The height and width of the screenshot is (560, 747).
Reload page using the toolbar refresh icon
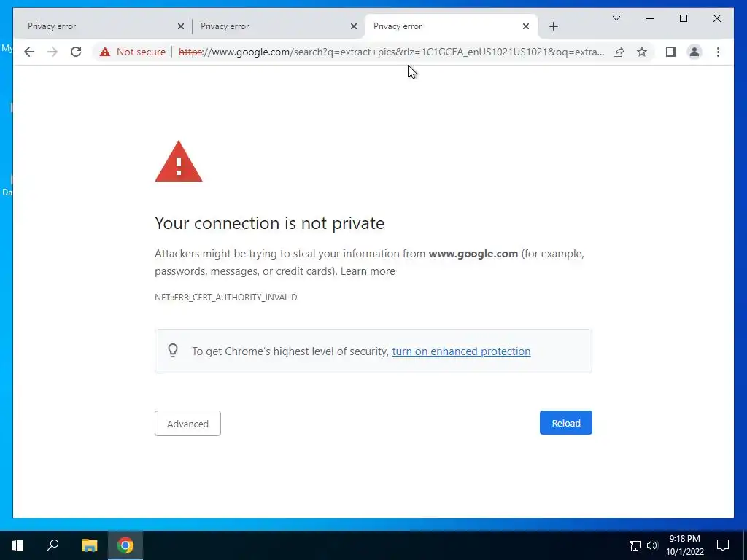76,52
